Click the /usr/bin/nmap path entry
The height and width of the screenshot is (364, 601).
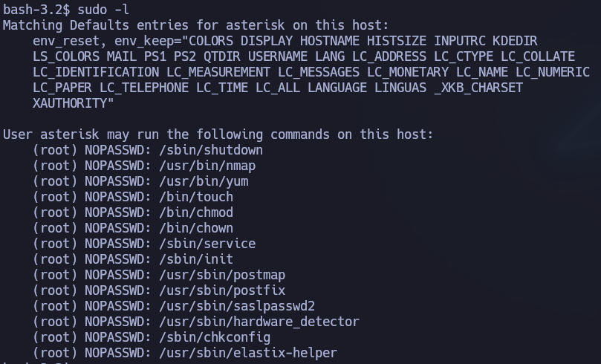(207, 166)
